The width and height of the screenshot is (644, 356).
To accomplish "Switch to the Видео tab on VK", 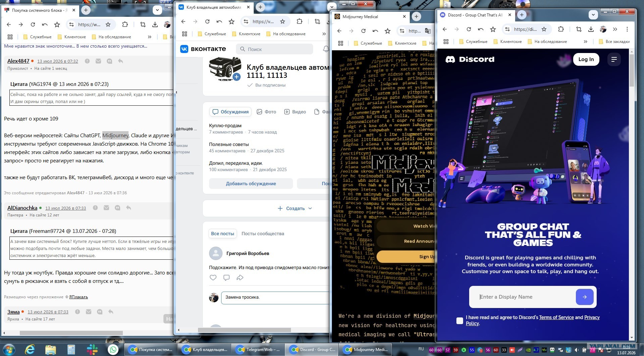I will [295, 112].
